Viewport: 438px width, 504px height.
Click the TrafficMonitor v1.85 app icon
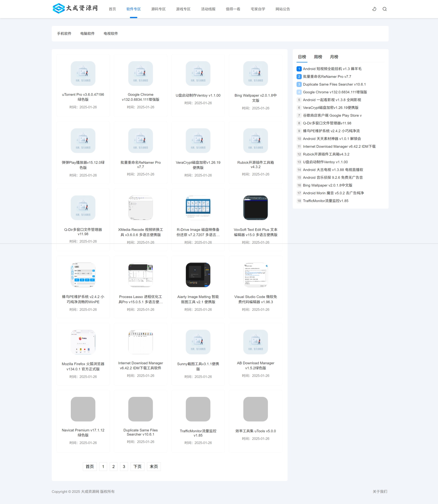[x=198, y=409]
